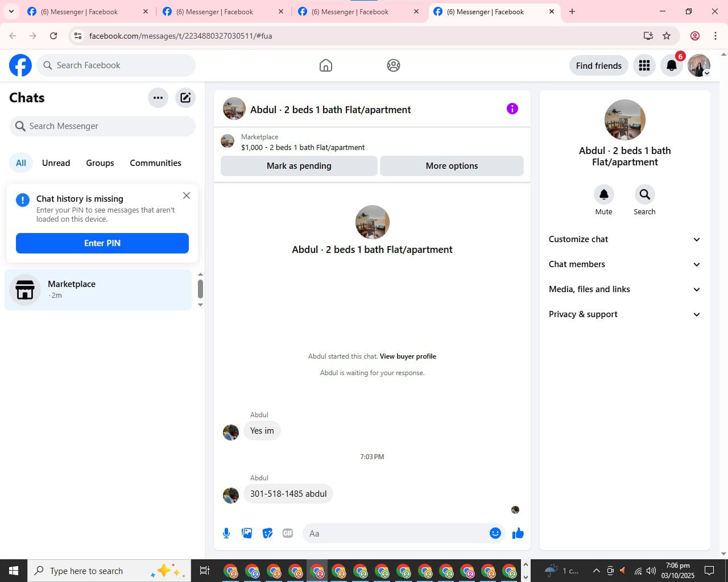The image size is (728, 582).
Task: Open the account profile picture menu
Action: (x=699, y=65)
